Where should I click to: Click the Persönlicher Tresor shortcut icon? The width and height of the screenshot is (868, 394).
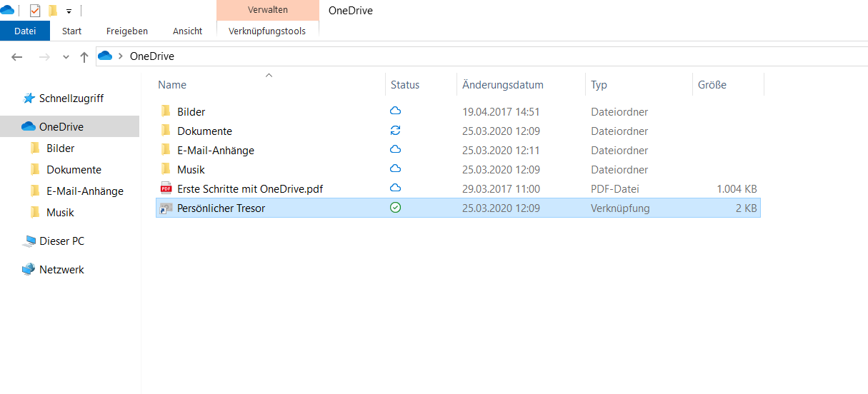pos(166,208)
